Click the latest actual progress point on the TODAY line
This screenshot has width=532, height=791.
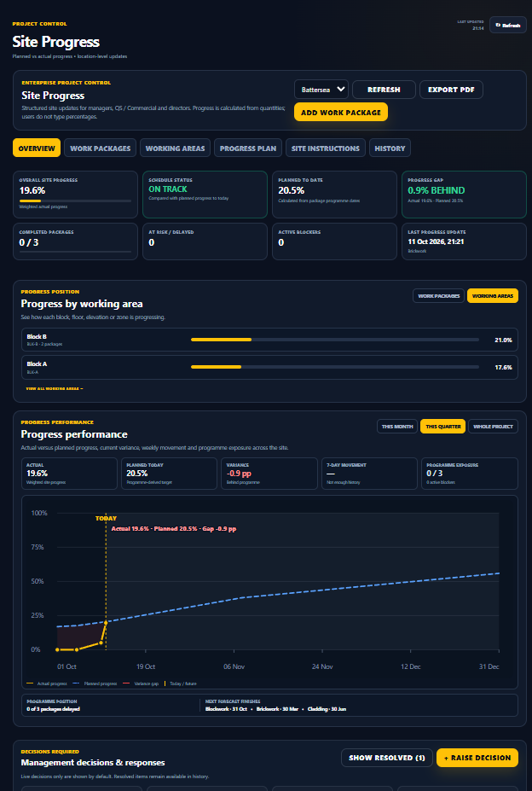point(106,623)
